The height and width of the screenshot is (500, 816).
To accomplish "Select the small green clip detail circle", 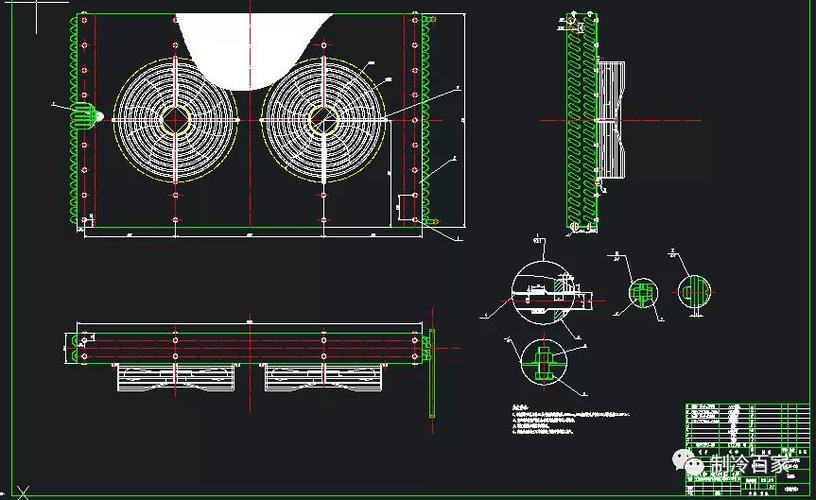I will [643, 293].
